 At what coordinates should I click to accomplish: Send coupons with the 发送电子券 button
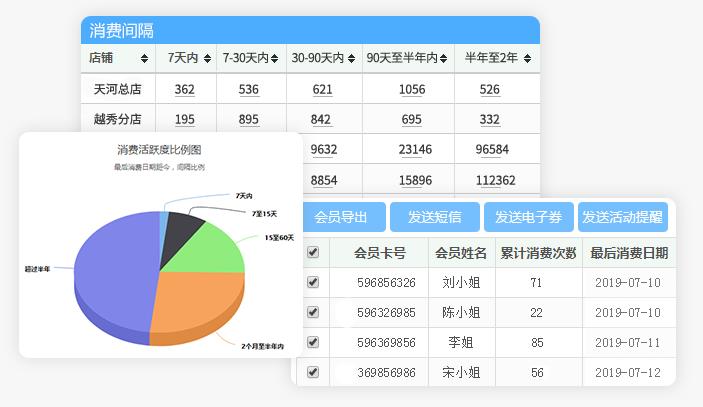(529, 217)
